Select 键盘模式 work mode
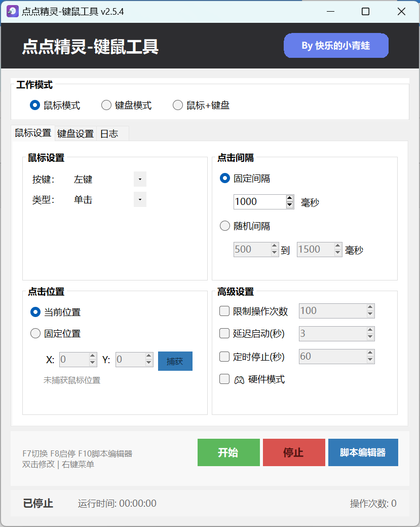The height and width of the screenshot is (527, 420). tap(106, 105)
